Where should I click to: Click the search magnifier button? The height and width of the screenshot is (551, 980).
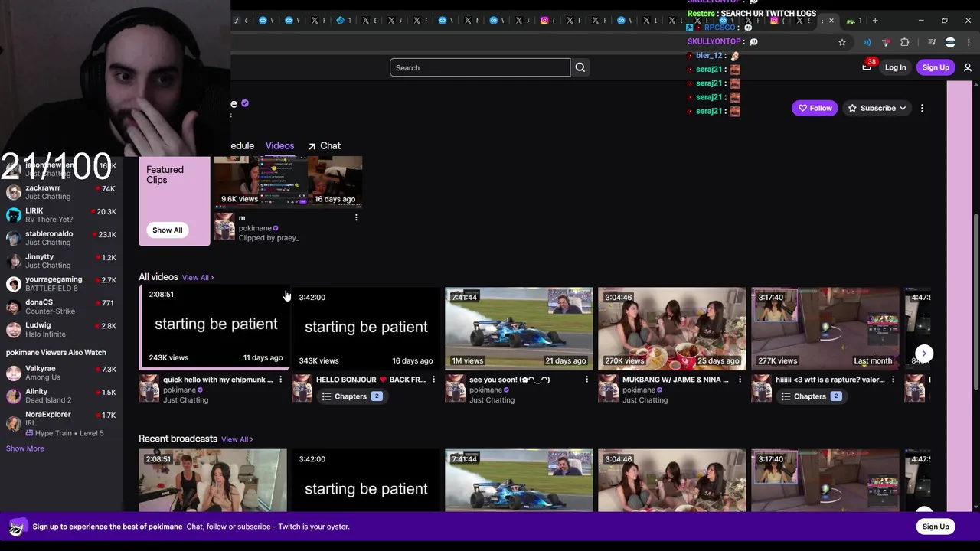(580, 67)
